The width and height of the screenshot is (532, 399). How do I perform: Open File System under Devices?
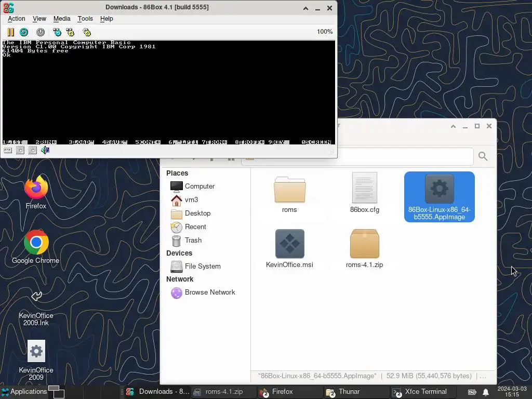[x=195, y=267]
